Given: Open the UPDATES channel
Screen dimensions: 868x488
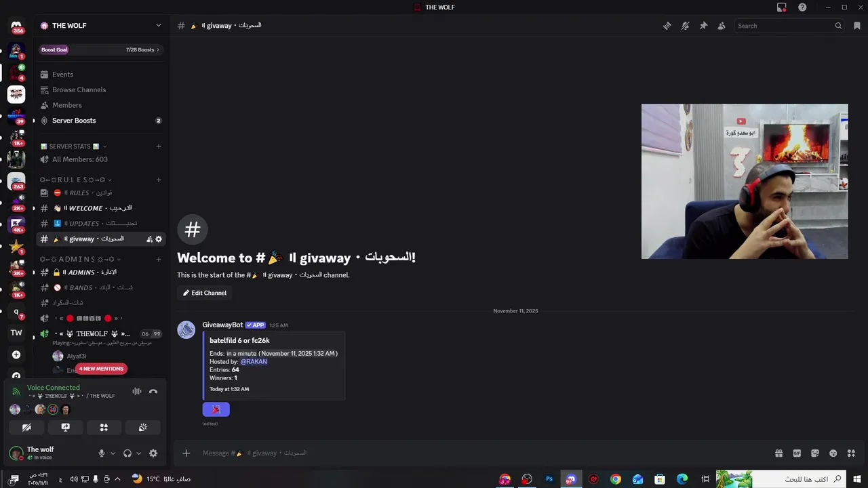Looking at the screenshot, I should click(x=101, y=224).
